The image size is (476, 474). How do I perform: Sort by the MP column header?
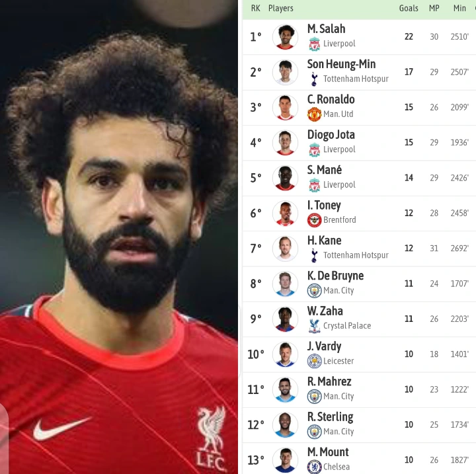[x=434, y=8]
